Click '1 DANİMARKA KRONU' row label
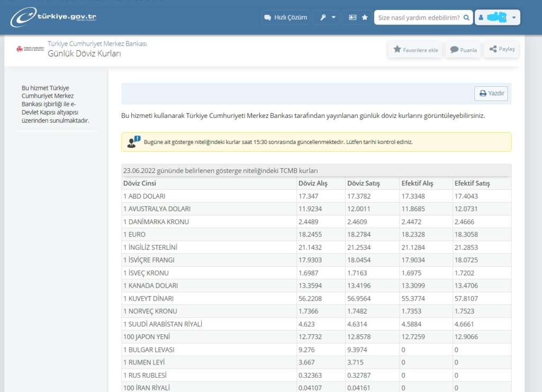 pos(156,222)
